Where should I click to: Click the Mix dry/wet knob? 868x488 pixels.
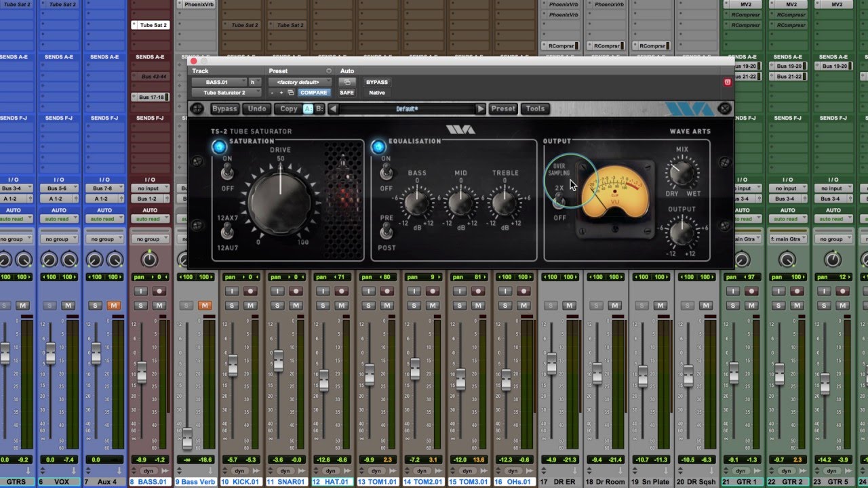[x=682, y=172]
